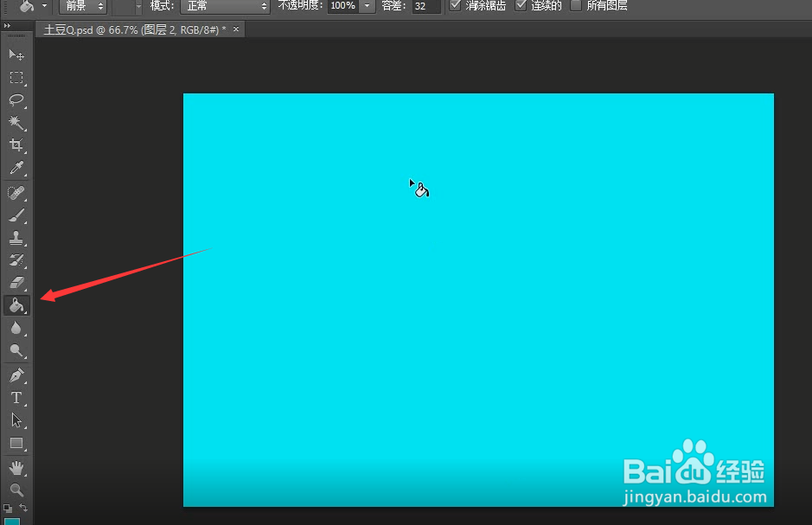Select the Blur tool

[x=16, y=329]
